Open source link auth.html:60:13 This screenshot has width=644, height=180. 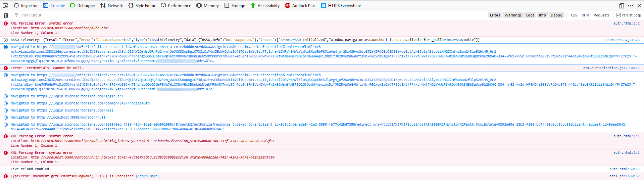tap(625, 169)
